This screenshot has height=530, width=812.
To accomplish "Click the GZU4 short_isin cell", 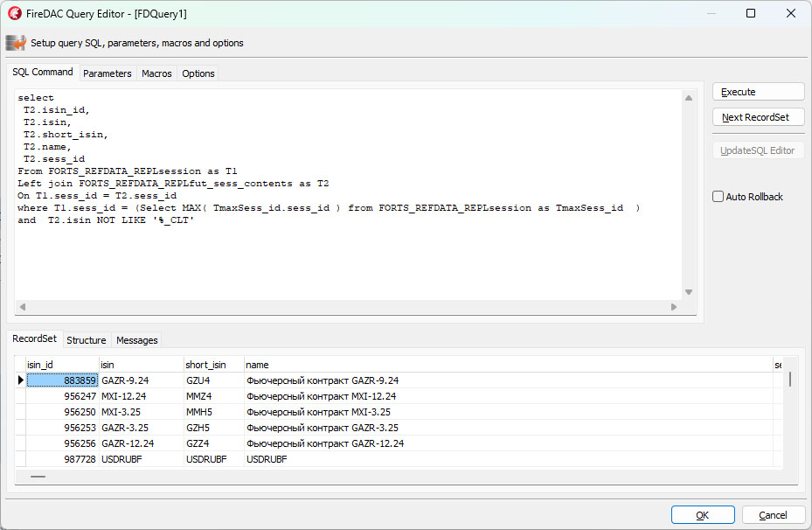I will pos(214,380).
